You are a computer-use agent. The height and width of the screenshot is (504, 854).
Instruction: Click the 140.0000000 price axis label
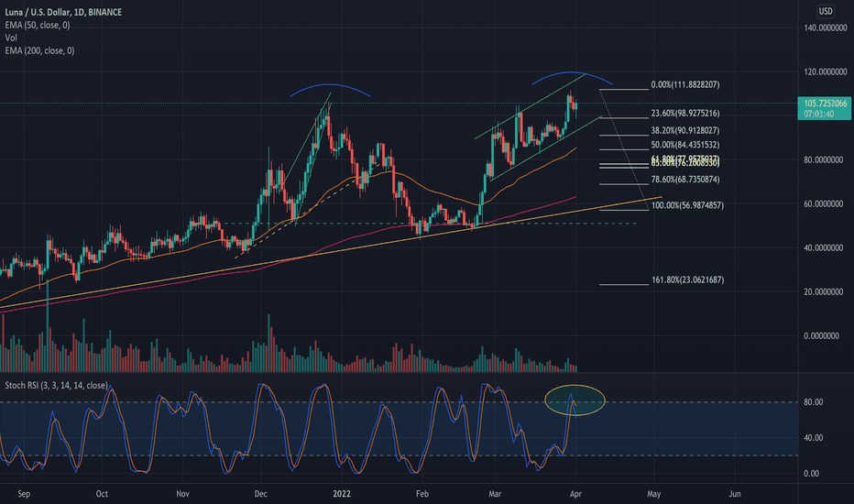point(826,27)
